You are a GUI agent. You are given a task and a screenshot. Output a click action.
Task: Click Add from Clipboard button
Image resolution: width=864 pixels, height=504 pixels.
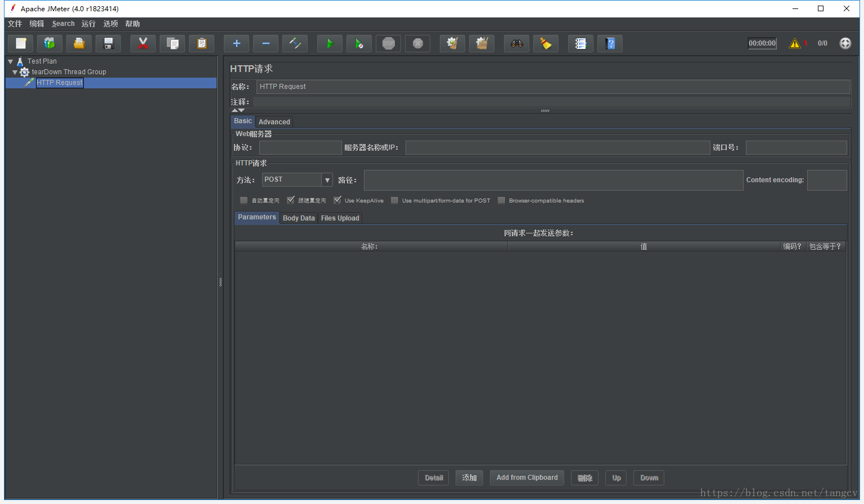coord(527,478)
